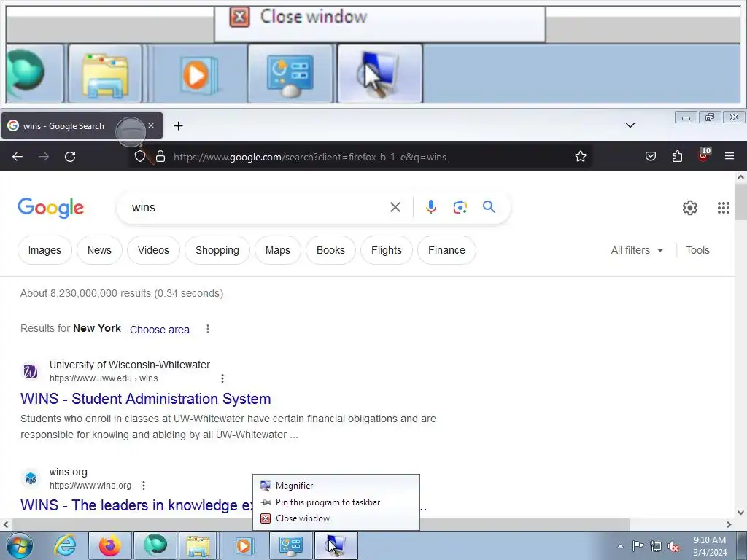Click the Control Panel taskbar icon
Viewport: 747px width, 560px height.
290,545
